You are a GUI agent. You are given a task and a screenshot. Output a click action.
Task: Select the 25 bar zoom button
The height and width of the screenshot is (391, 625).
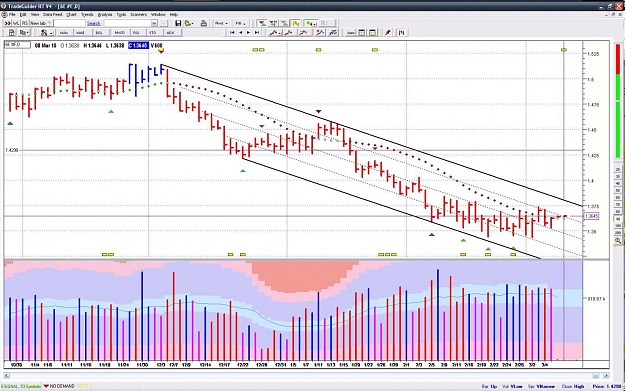pyautogui.click(x=618, y=170)
